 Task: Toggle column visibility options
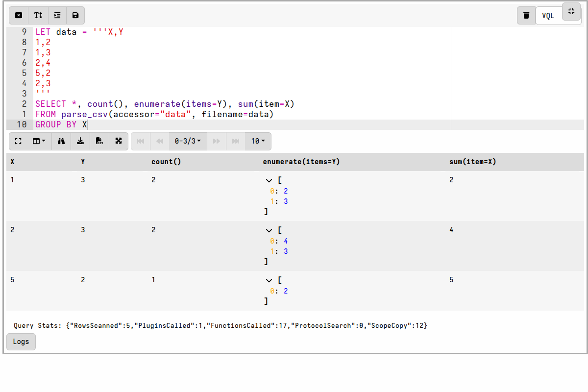(x=38, y=141)
